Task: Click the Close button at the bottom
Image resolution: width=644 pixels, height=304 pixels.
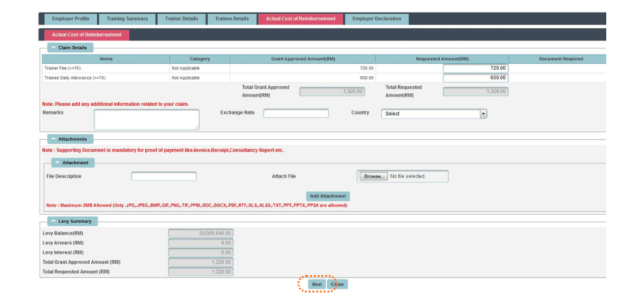Action: pos(337,284)
